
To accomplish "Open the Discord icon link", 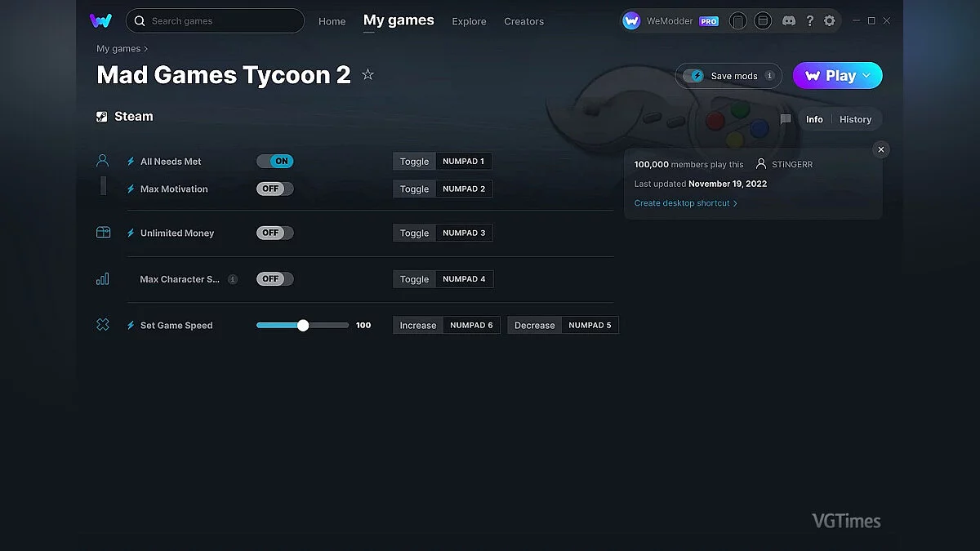I will pyautogui.click(x=789, y=21).
